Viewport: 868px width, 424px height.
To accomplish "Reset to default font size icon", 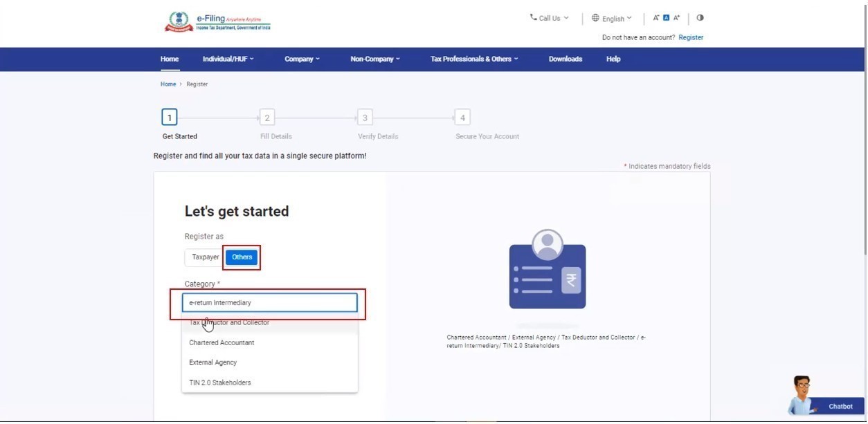I will click(x=667, y=18).
